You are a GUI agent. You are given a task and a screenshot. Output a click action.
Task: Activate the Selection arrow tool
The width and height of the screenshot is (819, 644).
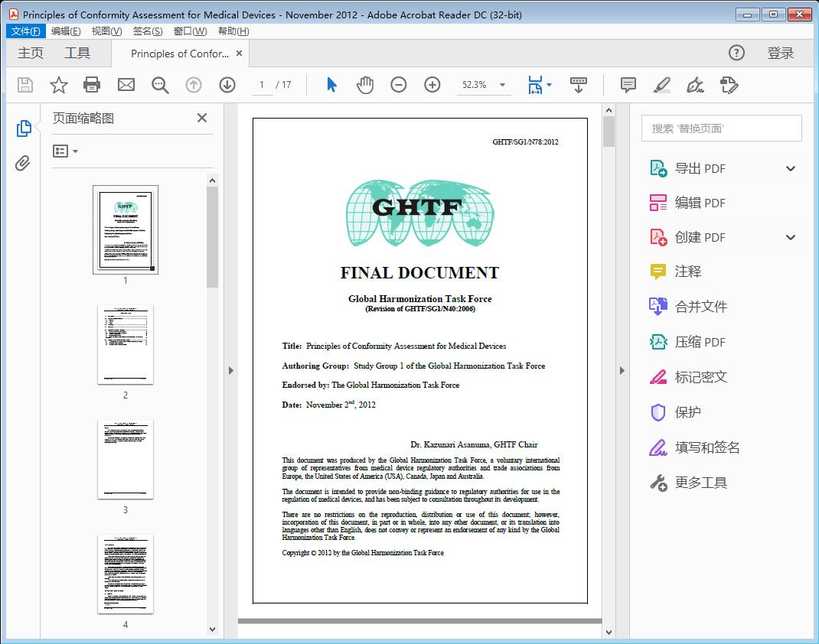click(331, 85)
